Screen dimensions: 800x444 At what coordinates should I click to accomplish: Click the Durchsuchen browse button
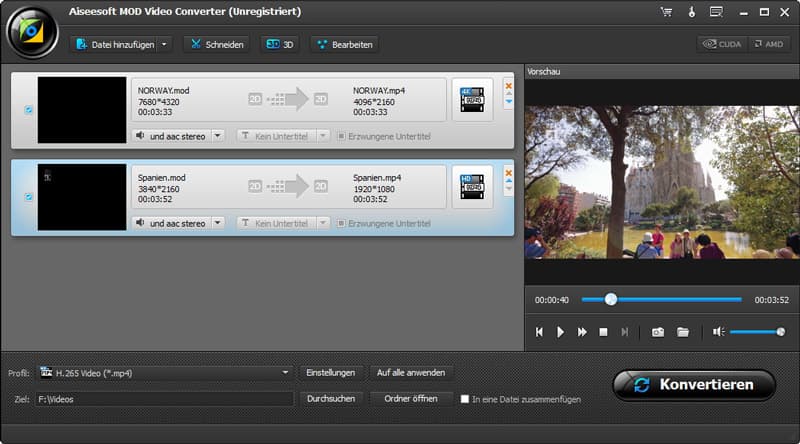[331, 399]
